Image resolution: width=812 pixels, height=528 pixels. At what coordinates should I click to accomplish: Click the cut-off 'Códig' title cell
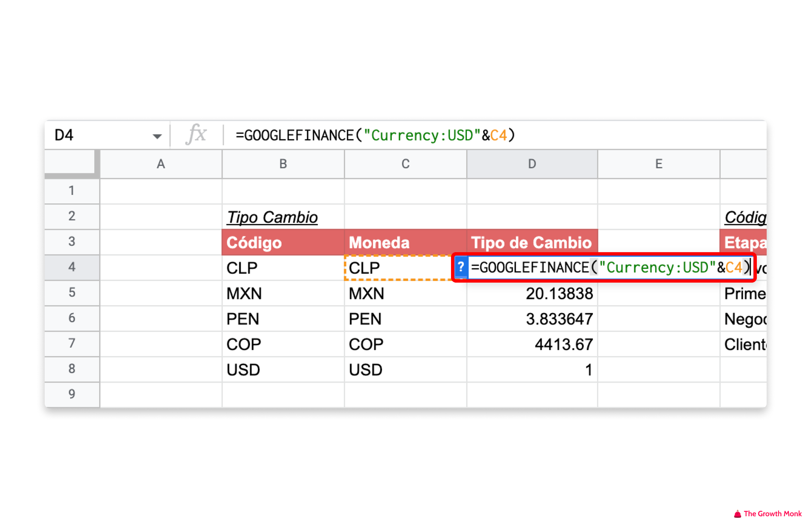pos(743,217)
